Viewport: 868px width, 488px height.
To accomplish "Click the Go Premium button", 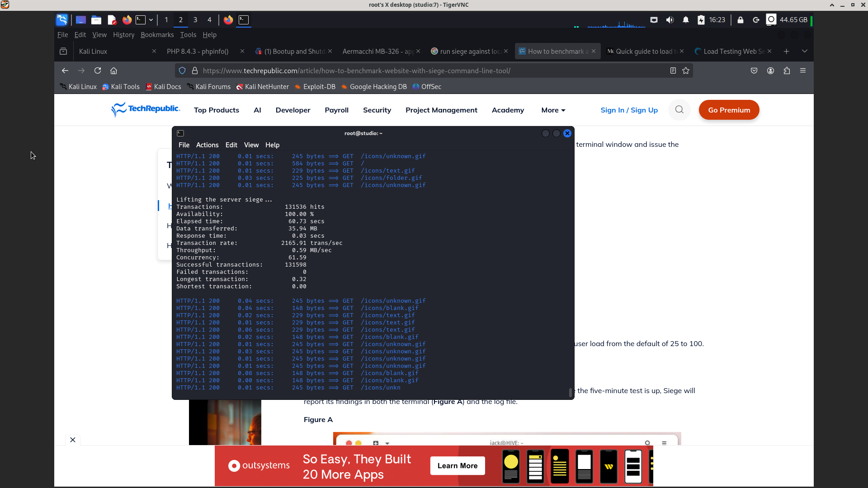I will click(x=729, y=110).
